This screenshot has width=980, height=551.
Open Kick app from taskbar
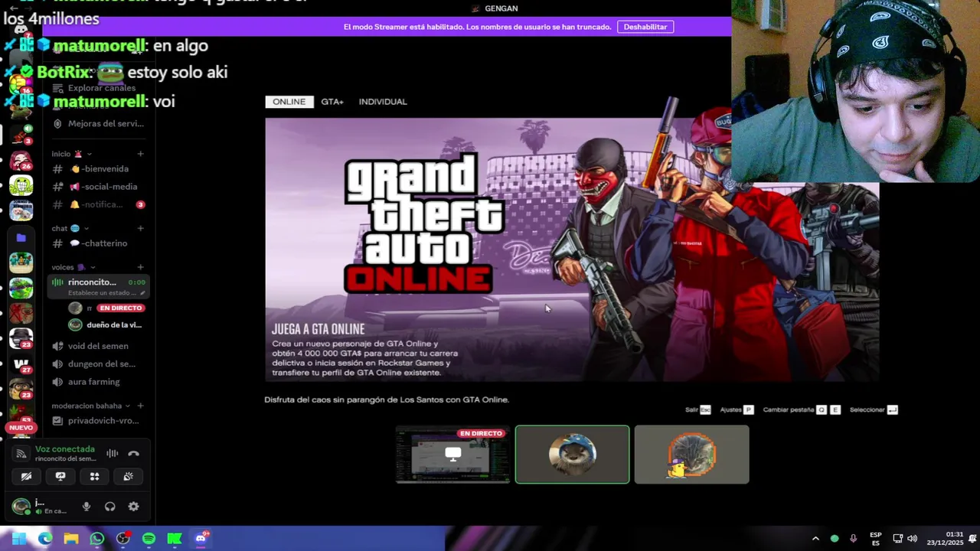(175, 539)
